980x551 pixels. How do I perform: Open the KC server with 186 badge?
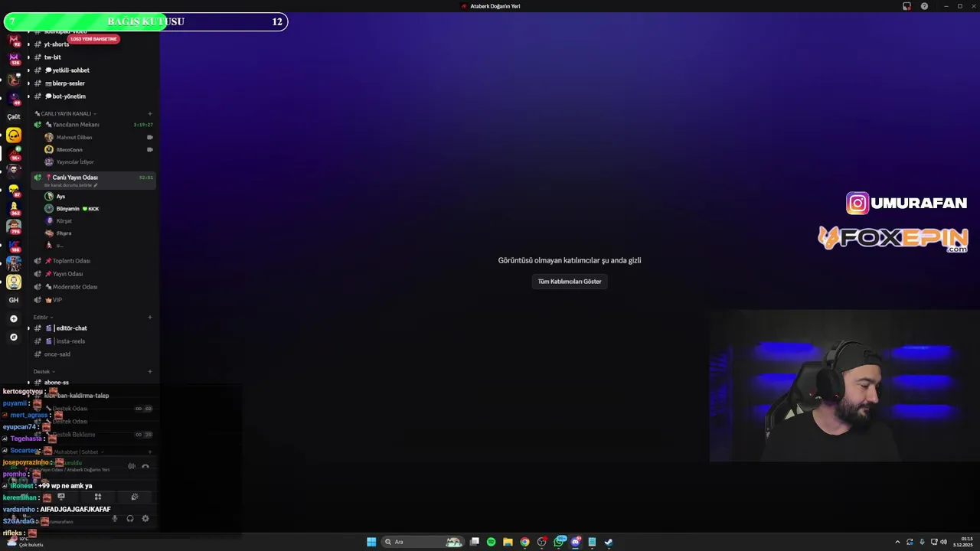[x=14, y=245]
